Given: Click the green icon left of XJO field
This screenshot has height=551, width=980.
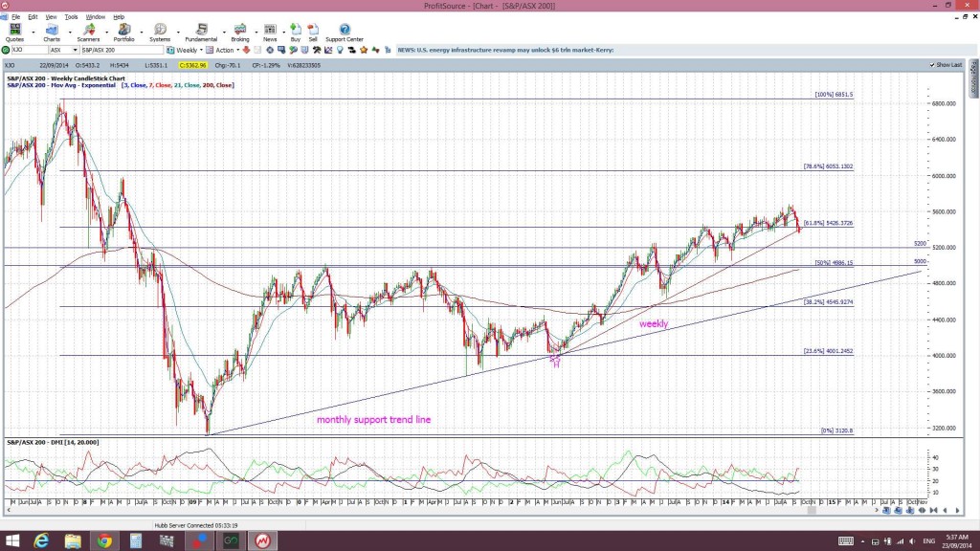Looking at the screenshot, I should [6, 50].
